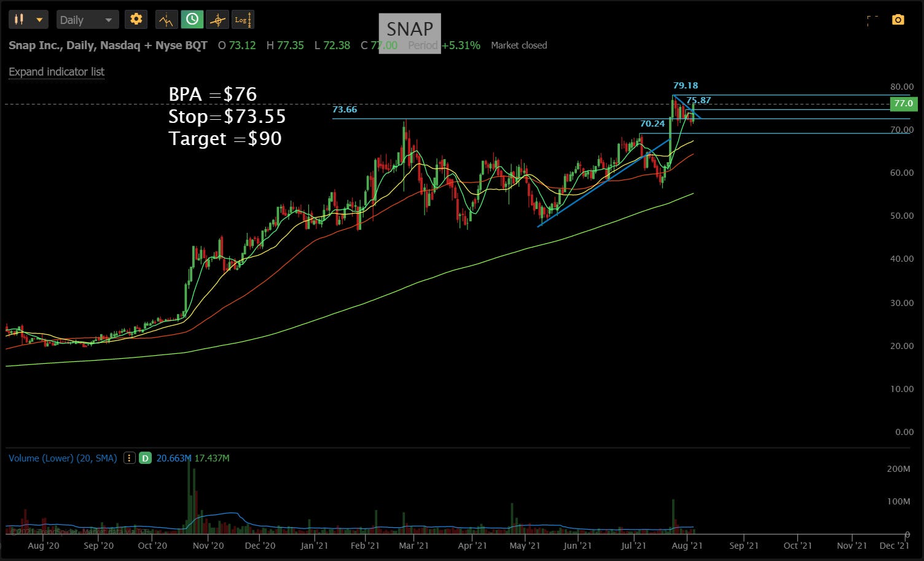
Task: Click the +5.31% period change
Action: pyautogui.click(x=461, y=45)
